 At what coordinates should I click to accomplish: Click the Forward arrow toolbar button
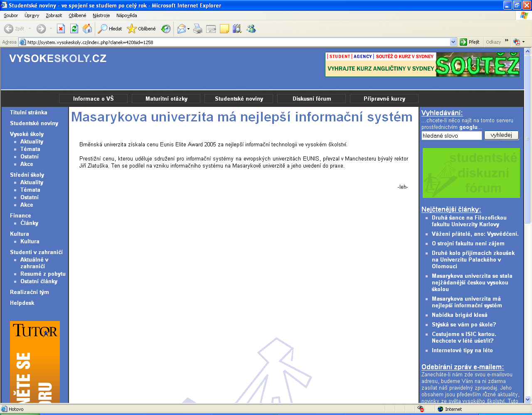pos(41,29)
